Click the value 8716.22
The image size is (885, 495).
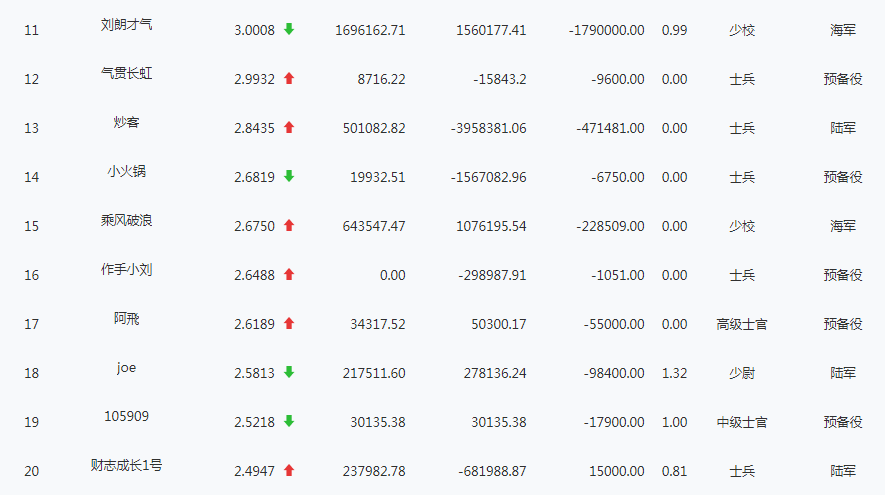[x=382, y=80]
